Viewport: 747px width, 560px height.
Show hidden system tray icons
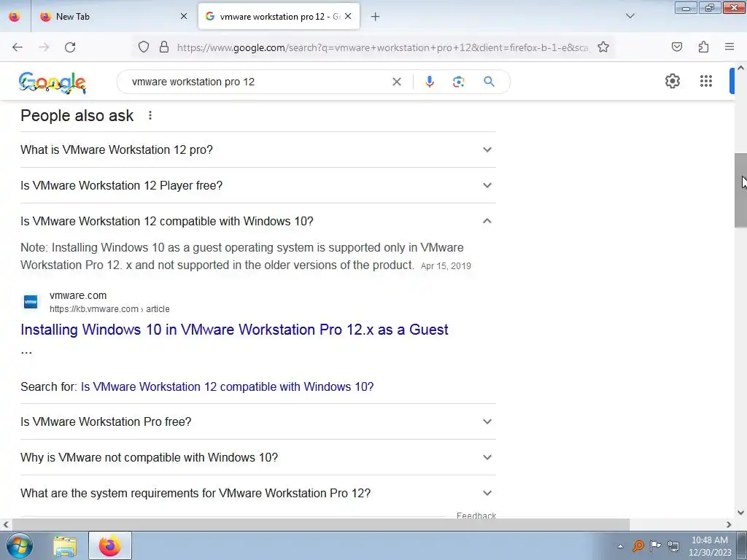[x=620, y=546]
